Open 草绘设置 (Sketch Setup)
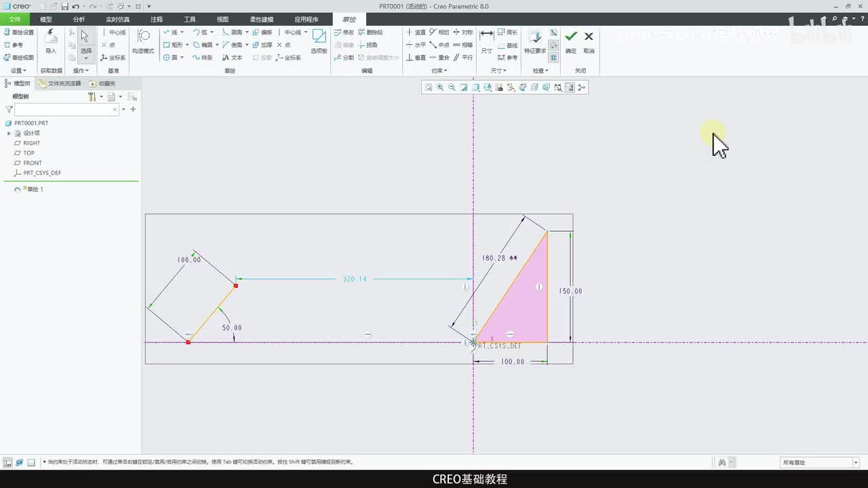This screenshot has height=488, width=868. click(x=18, y=32)
